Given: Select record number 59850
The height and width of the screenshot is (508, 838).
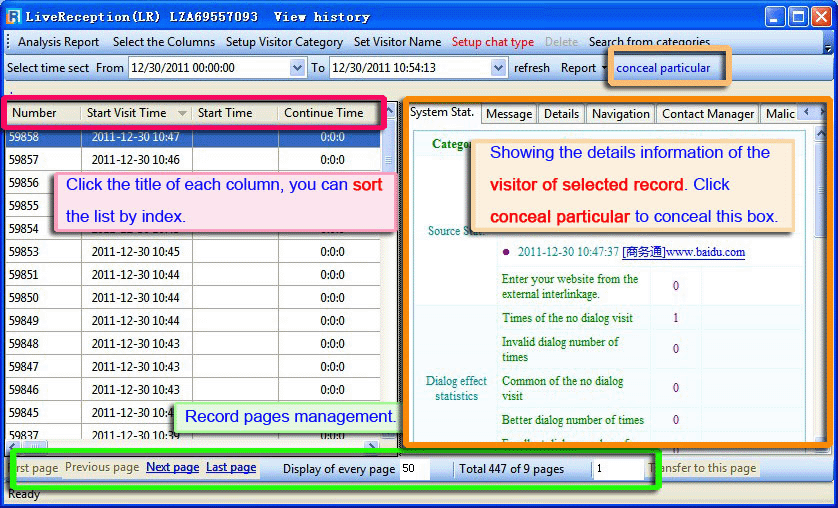Looking at the screenshot, I should click(x=193, y=298).
